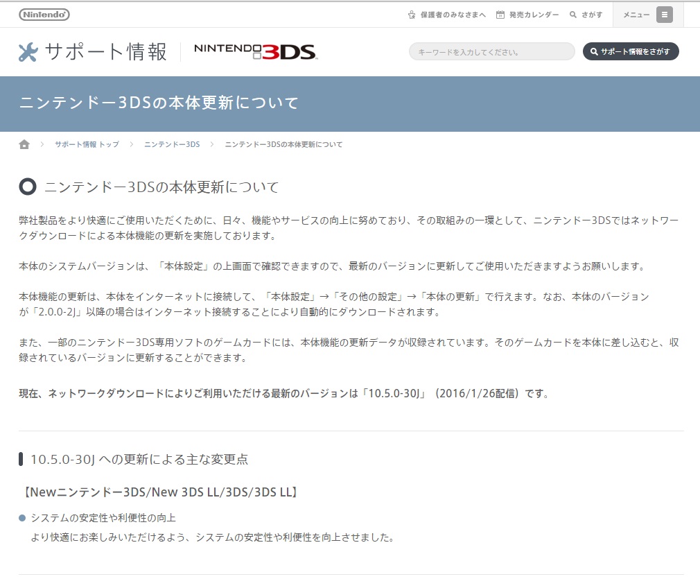The width and height of the screenshot is (700, 588).
Task: Click the current page breadcrumb text
Action: 283,144
